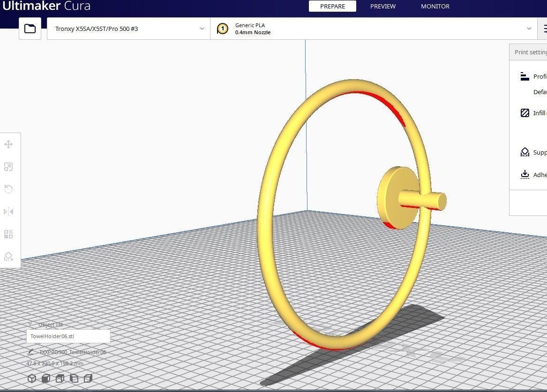
Task: Open the Tronxy X5SA printer selector dropdown
Action: pyautogui.click(x=128, y=29)
